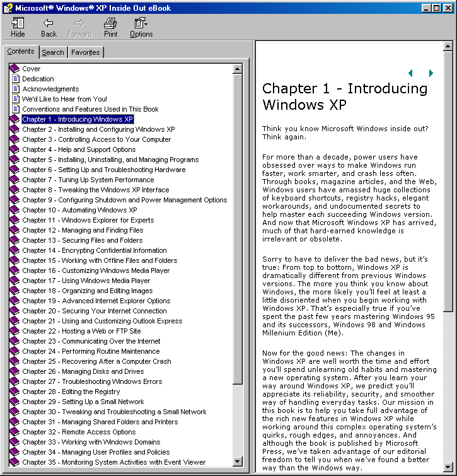457x476 pixels.
Task: Click the next page teal arrow
Action: 431,73
